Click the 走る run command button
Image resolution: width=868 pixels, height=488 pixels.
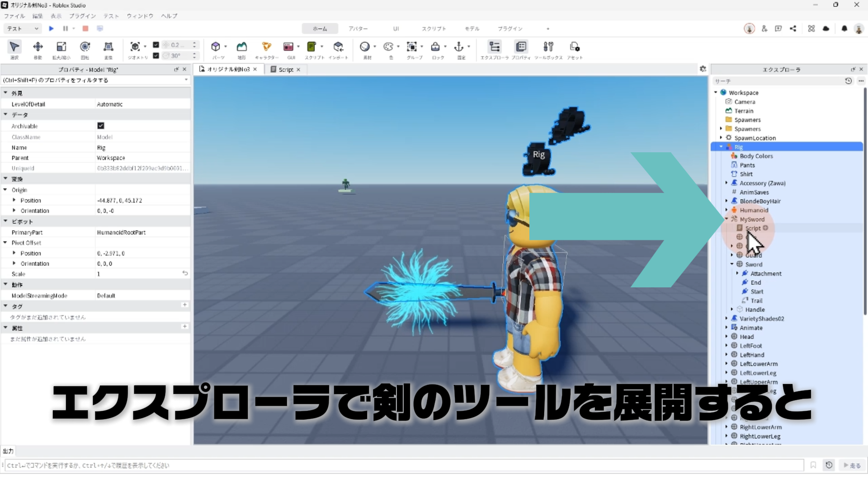[x=852, y=465]
